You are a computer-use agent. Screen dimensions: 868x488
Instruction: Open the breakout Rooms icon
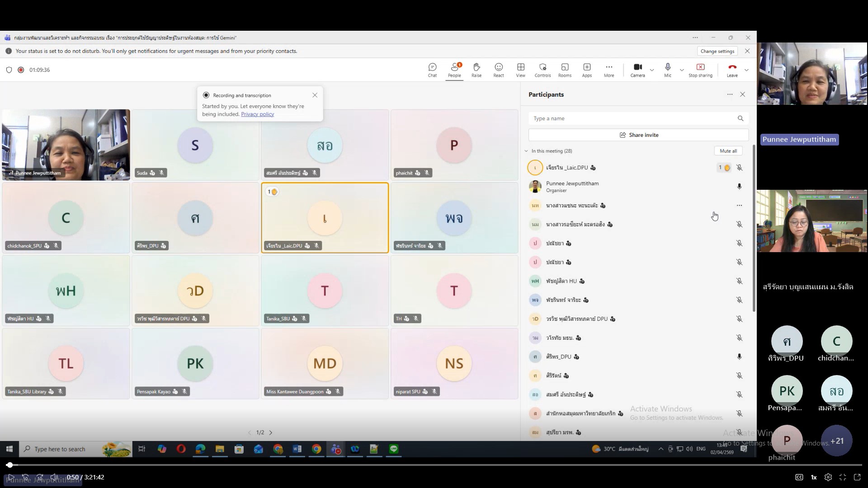click(565, 70)
